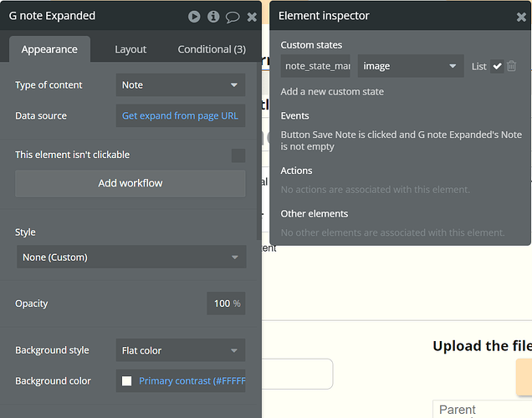Click the Other elements heading

click(315, 213)
